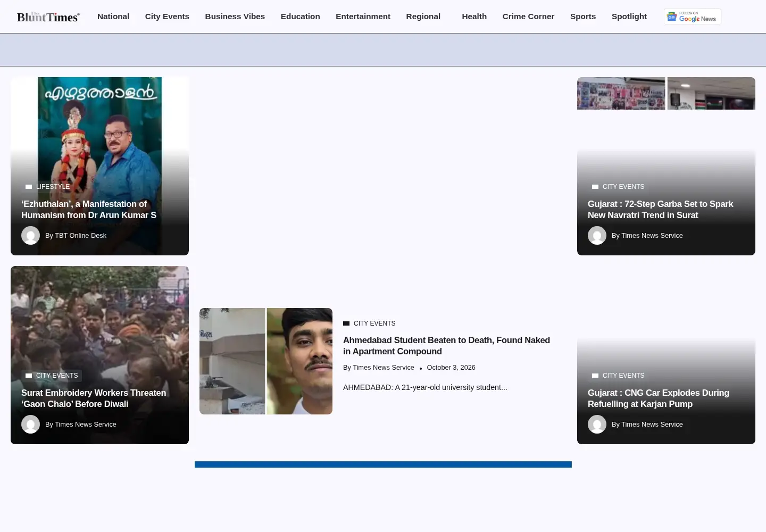Open CITY EVENTS tag on Surat Embroidery card

tap(57, 376)
